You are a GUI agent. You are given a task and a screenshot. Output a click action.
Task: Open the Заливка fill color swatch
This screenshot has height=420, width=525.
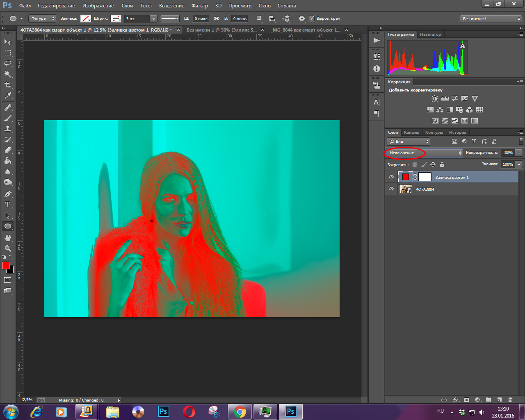pos(85,18)
